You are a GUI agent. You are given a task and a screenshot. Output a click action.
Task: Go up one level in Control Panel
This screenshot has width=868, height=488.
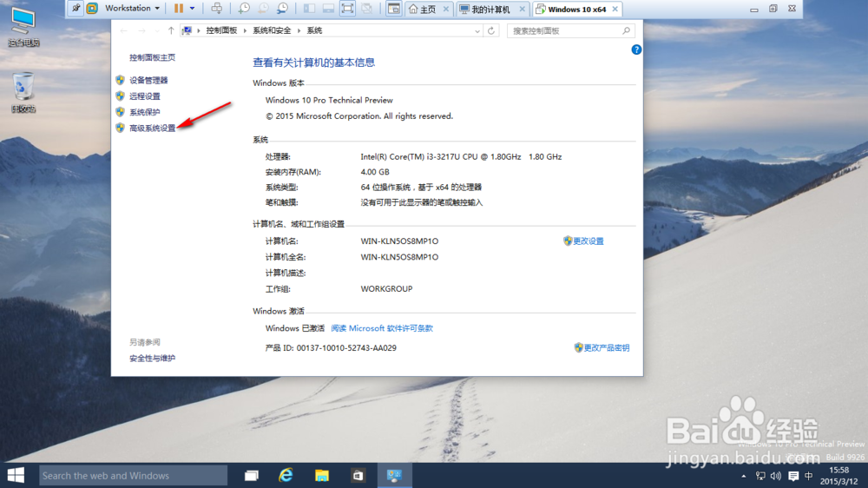coord(171,31)
